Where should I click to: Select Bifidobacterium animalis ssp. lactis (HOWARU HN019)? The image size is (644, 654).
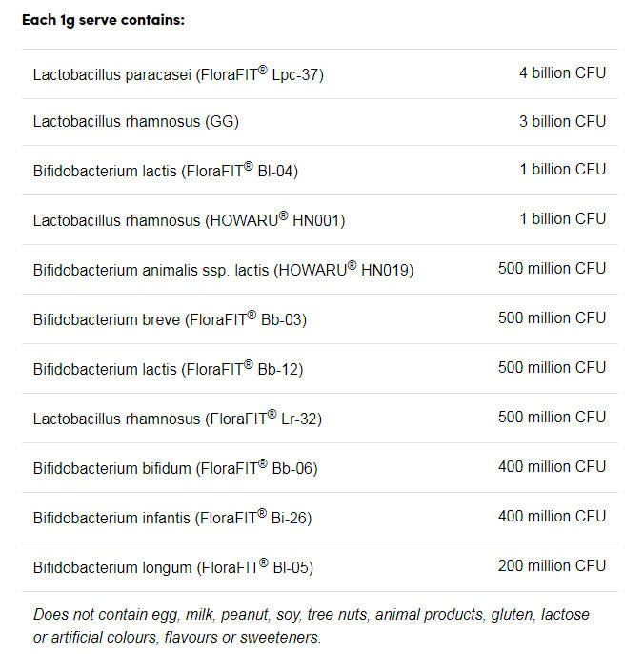(223, 271)
